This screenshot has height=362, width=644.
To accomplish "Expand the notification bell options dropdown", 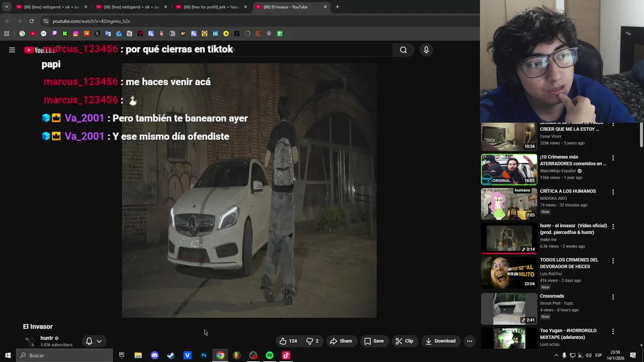I will (99, 341).
